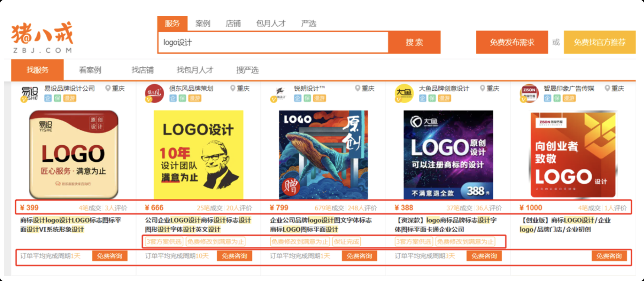Select the 严选 search tab

tap(309, 23)
